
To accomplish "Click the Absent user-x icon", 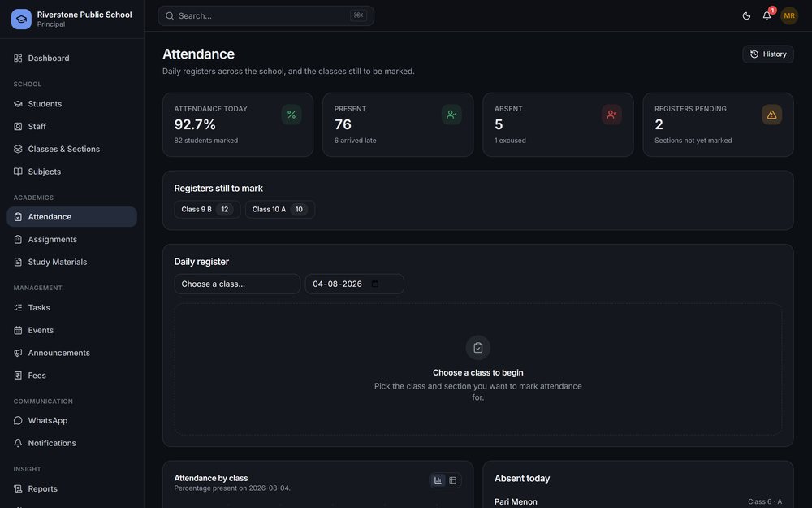I will click(611, 115).
